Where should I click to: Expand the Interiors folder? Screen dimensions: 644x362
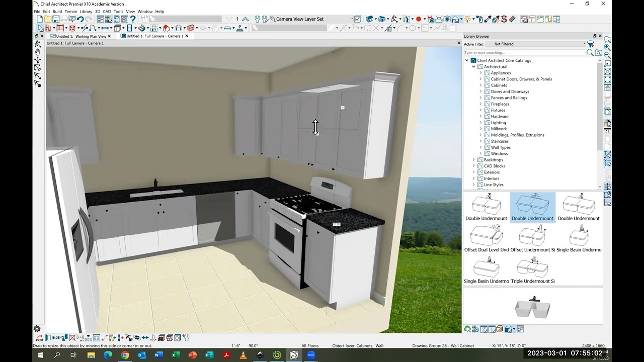[473, 178]
